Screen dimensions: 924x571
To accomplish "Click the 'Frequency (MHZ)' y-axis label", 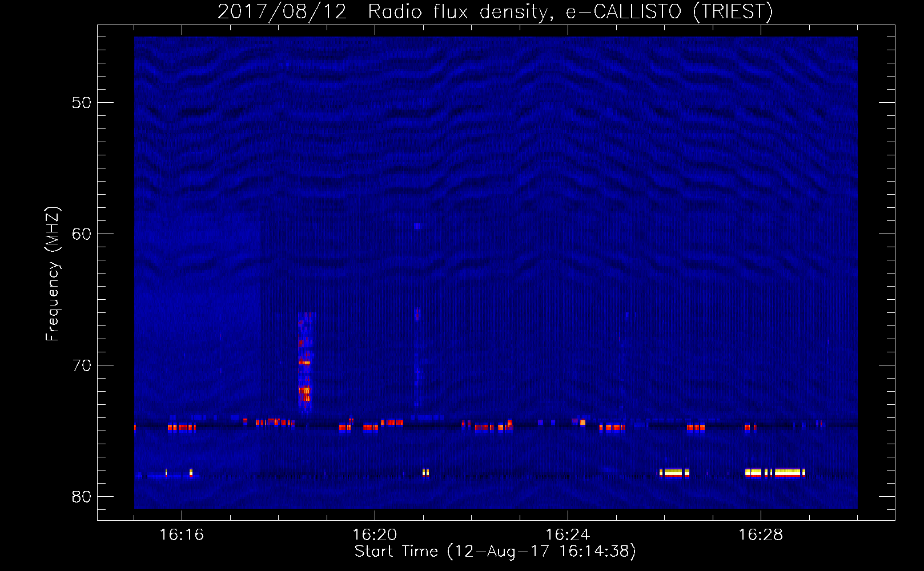I will [x=52, y=274].
